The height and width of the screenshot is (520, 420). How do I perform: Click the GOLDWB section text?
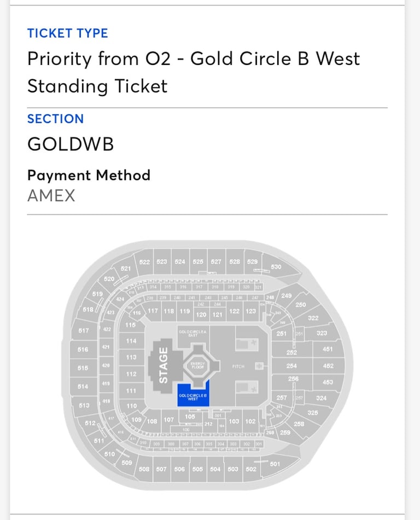71,144
